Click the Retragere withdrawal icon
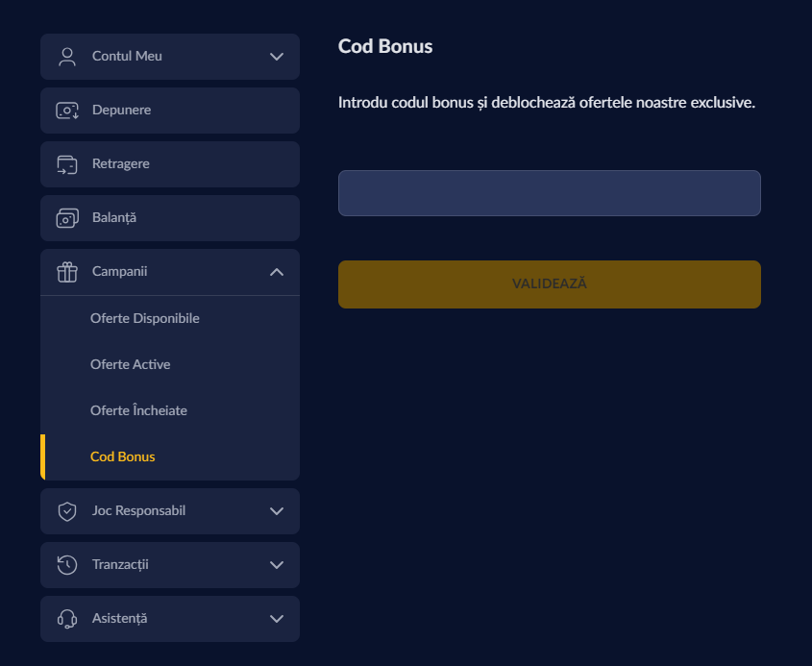The height and width of the screenshot is (666, 812). point(66,163)
